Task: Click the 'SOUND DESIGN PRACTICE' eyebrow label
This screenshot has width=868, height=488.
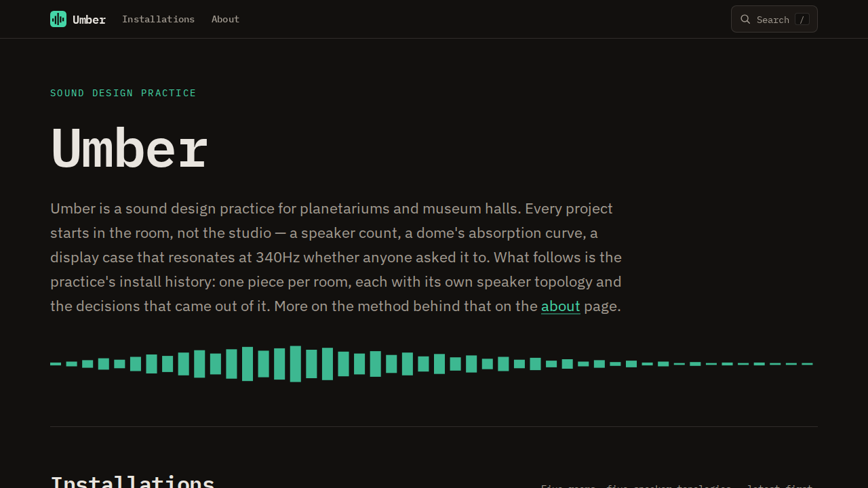Action: click(x=123, y=93)
